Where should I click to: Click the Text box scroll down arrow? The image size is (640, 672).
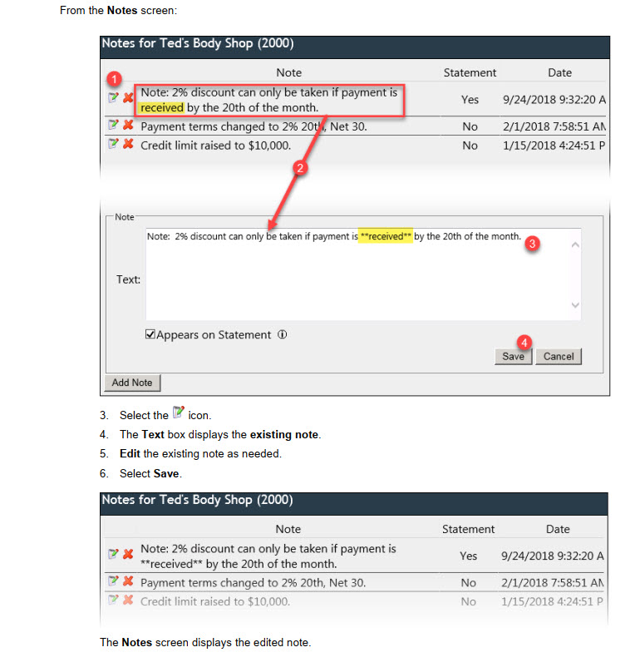[x=574, y=306]
